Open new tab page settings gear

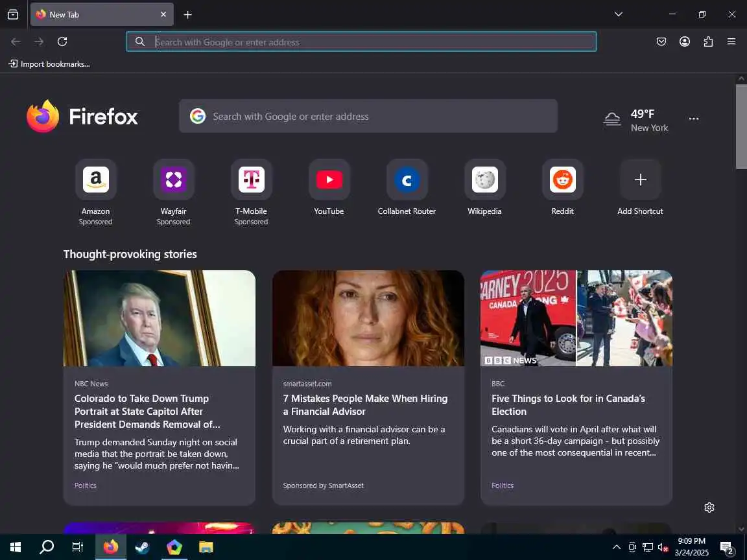point(709,507)
